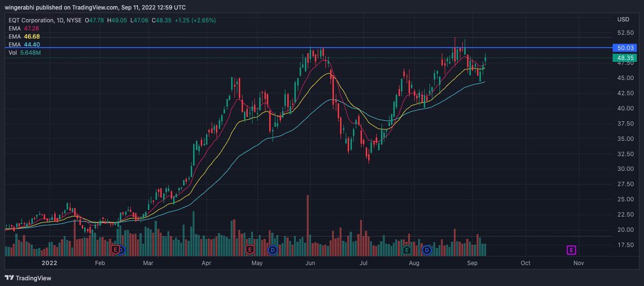Click the Jul label on time axis

(363, 263)
